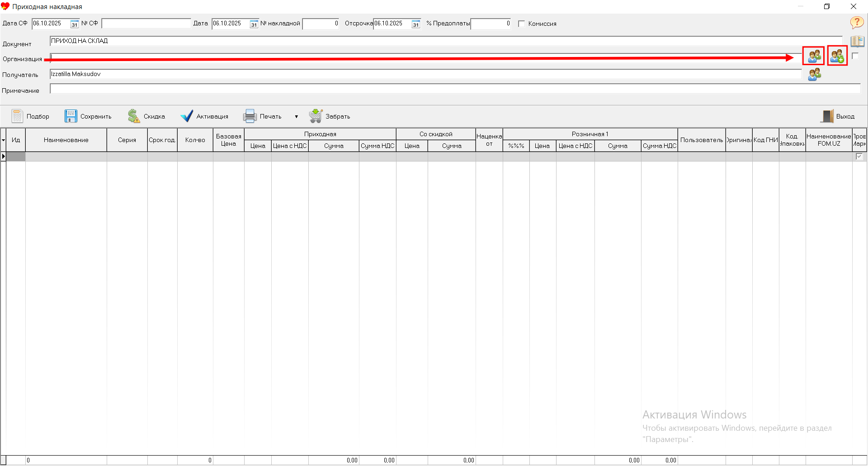The height and width of the screenshot is (466, 868).
Task: Click the Организация text field
Action: coord(425,58)
